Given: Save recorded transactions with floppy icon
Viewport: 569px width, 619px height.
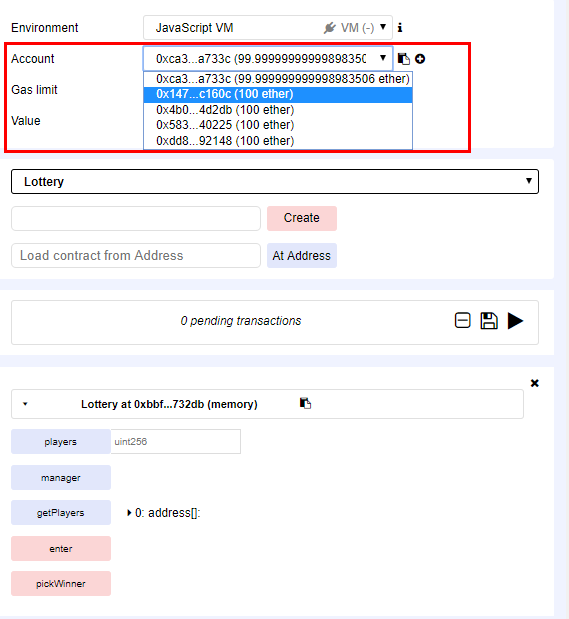Looking at the screenshot, I should (489, 320).
